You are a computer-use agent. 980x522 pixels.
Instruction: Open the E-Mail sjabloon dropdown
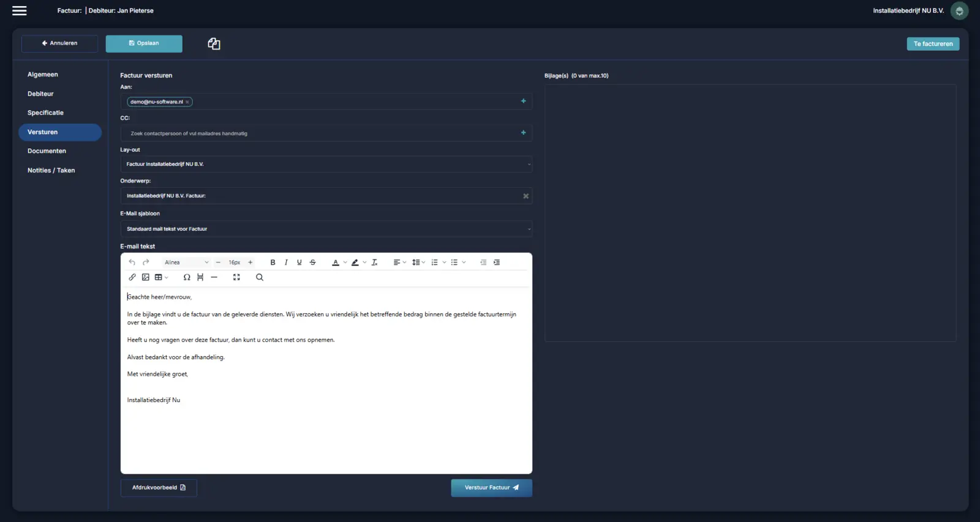click(326, 229)
